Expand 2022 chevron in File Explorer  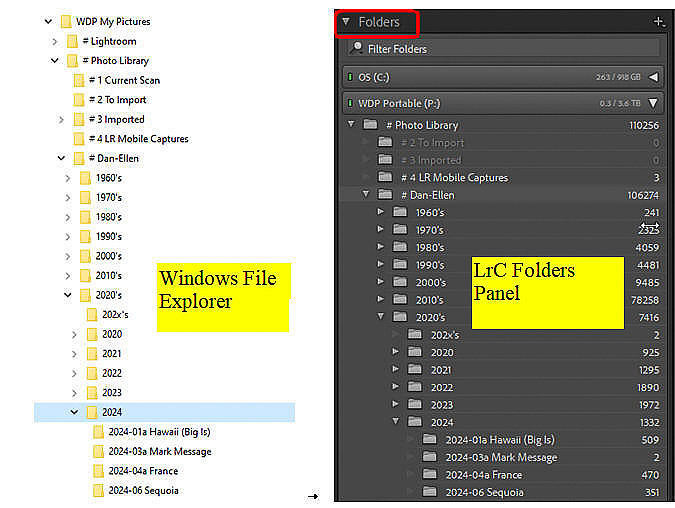tap(74, 373)
